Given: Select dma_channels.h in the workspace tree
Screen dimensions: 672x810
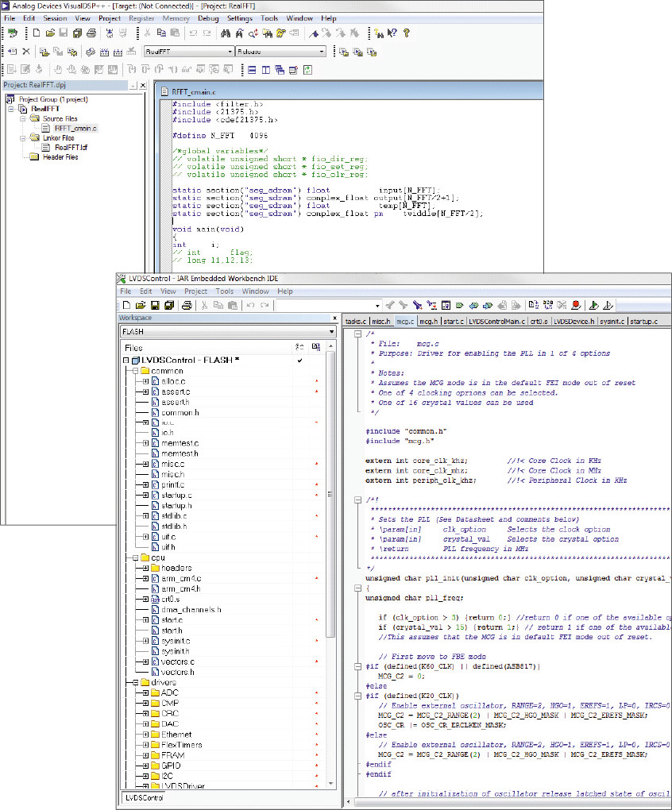Looking at the screenshot, I should 191,610.
